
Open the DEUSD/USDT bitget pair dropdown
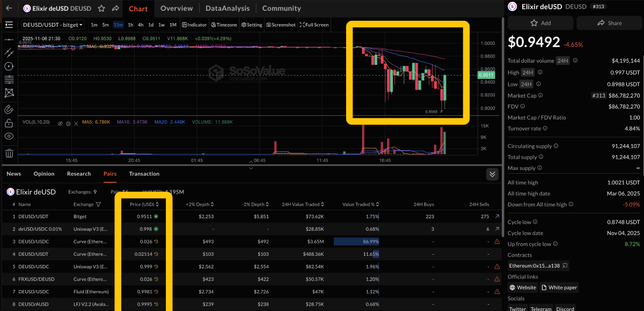pos(53,25)
